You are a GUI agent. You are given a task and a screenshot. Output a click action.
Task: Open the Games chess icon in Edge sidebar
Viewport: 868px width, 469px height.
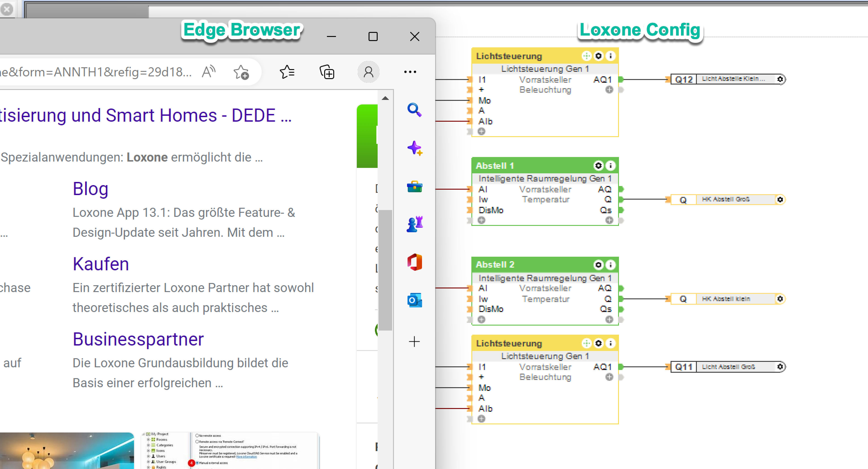click(x=415, y=224)
